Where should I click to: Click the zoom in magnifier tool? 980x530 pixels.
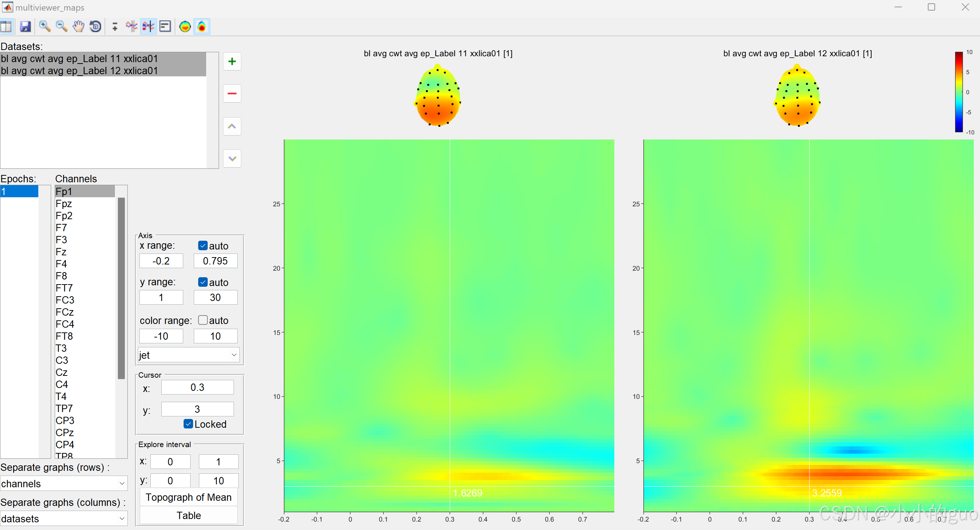[44, 26]
